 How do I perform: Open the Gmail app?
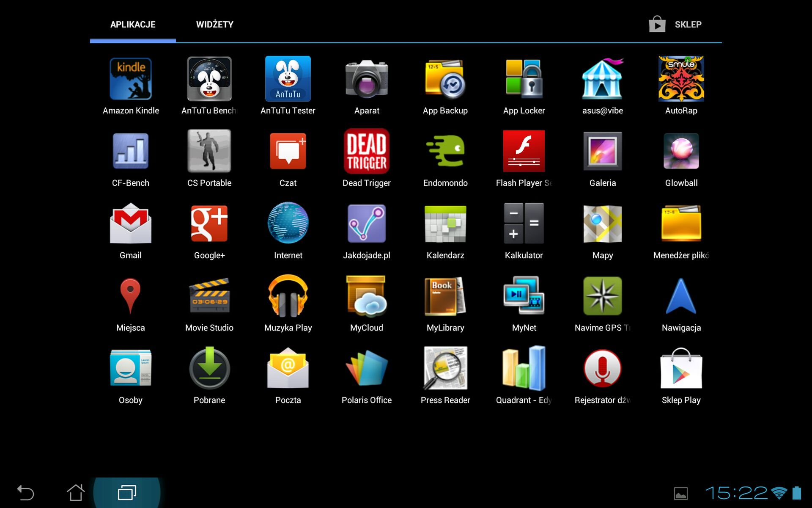coord(131,224)
